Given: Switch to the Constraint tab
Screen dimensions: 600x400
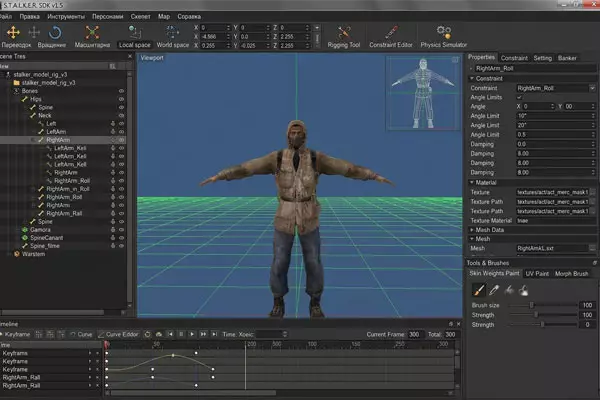Looking at the screenshot, I should (x=514, y=58).
